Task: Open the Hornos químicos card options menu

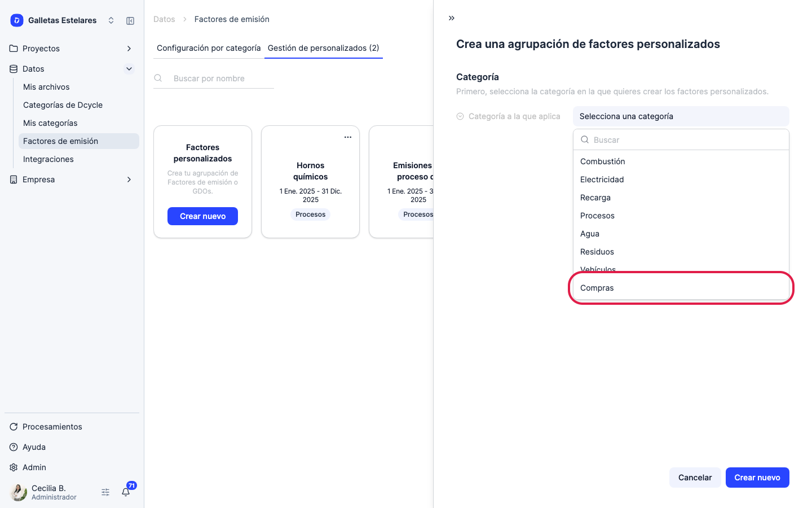Action: [x=348, y=137]
